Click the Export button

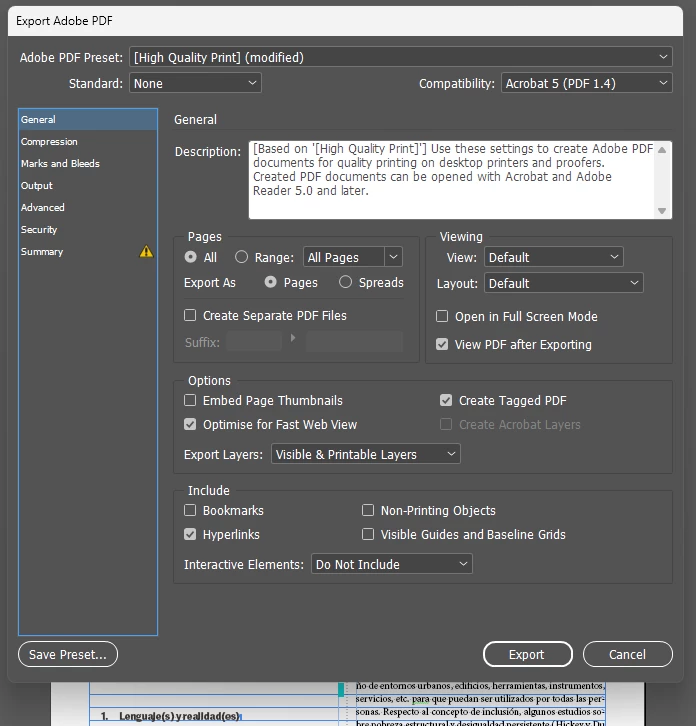coord(527,654)
